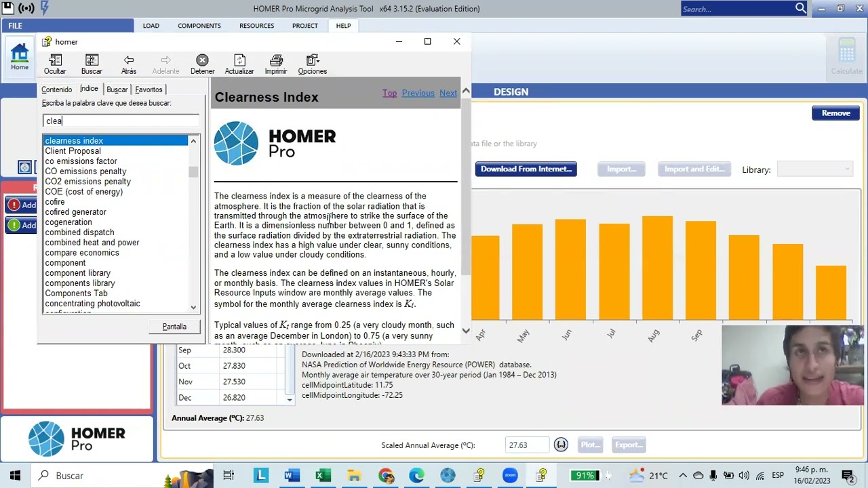Go to Home view in HOMER
868x488 pixels.
(19, 57)
